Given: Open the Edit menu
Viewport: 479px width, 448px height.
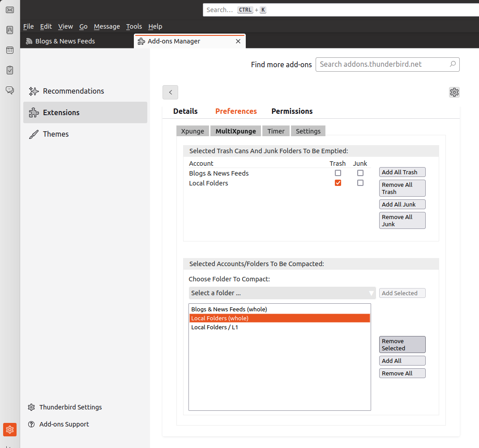Looking at the screenshot, I should pos(46,26).
